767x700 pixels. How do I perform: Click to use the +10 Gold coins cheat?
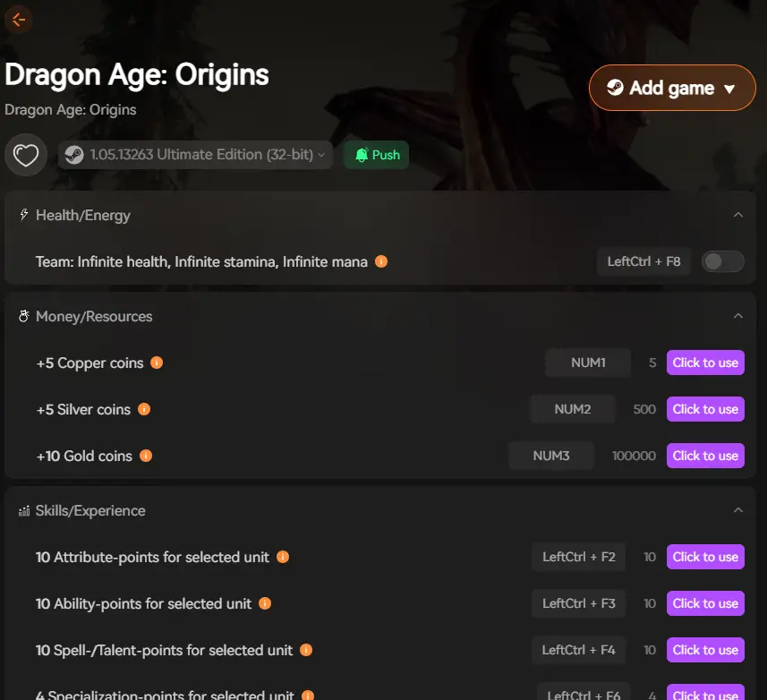click(705, 456)
